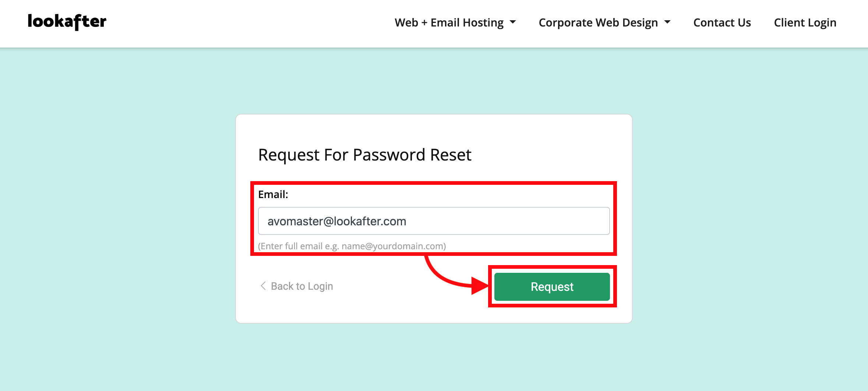Click the name@yourdomain.com example text

coord(392,246)
